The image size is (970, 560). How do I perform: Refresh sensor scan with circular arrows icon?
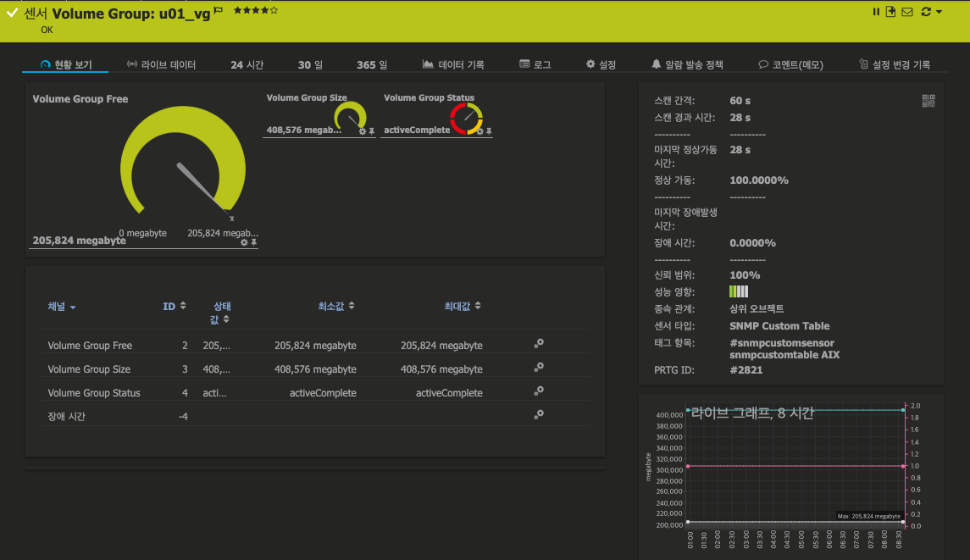pyautogui.click(x=926, y=12)
